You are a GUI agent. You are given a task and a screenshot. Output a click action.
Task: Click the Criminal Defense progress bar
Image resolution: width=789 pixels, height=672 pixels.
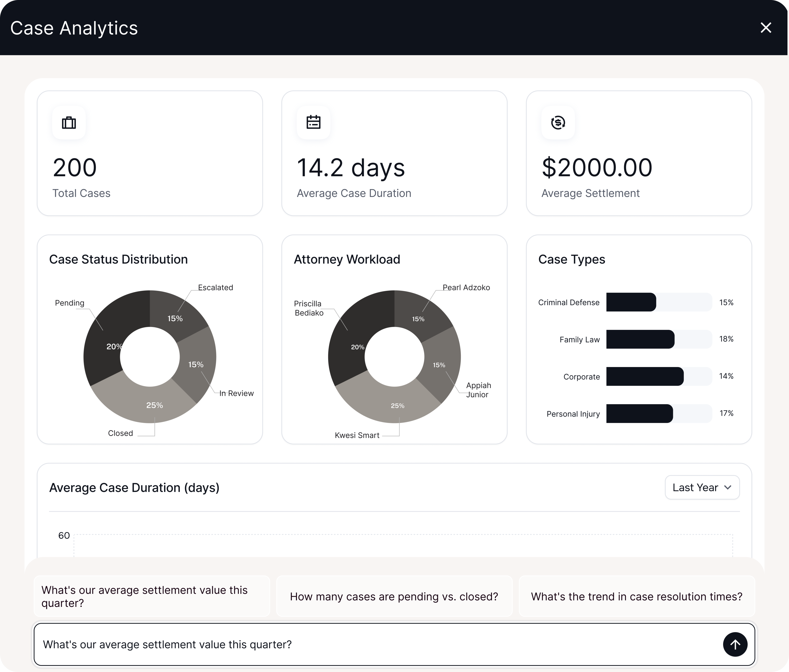659,302
